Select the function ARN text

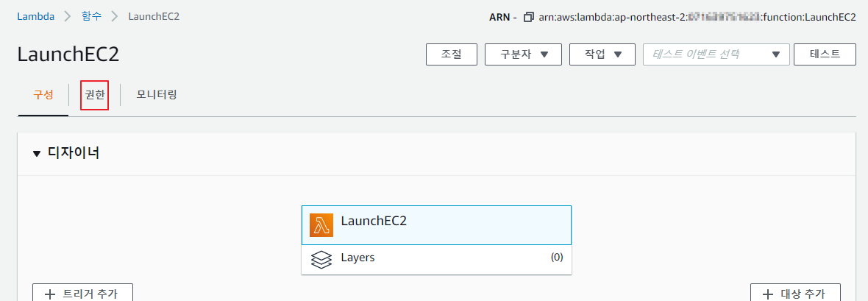pyautogui.click(x=697, y=17)
